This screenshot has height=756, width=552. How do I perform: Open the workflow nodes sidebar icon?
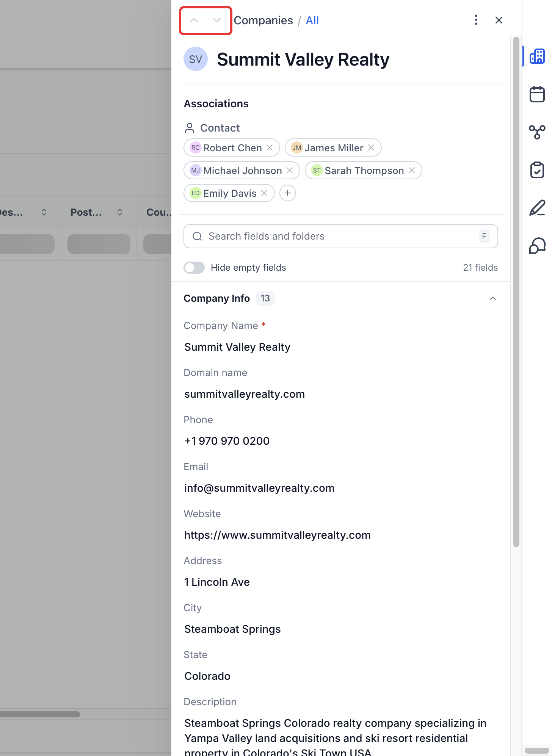pos(537,132)
